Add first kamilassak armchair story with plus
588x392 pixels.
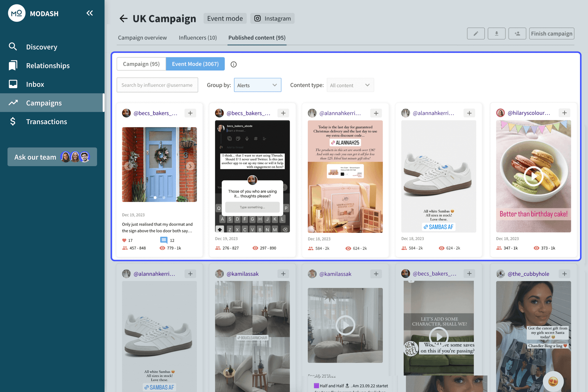tap(283, 274)
